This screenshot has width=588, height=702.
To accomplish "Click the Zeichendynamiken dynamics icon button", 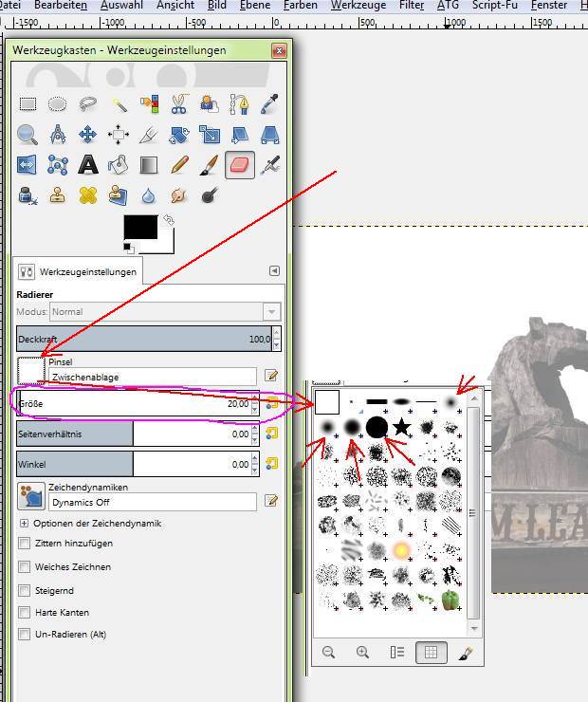I will tap(31, 495).
